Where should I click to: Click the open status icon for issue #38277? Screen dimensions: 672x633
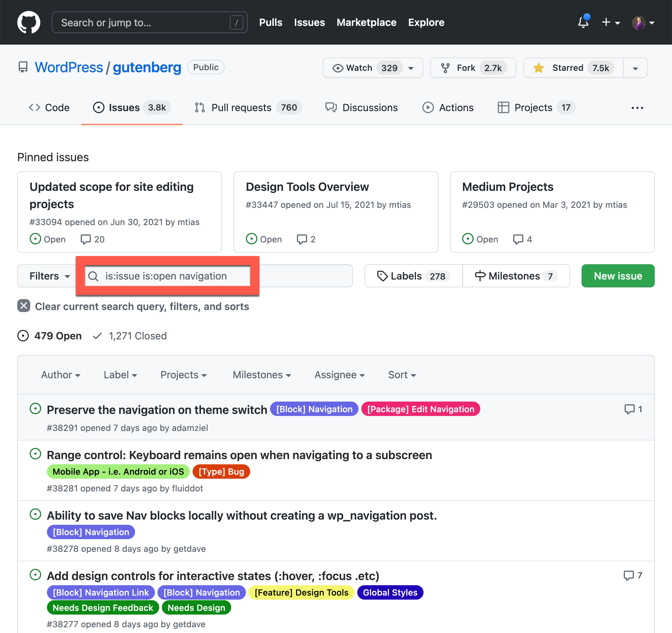point(35,575)
